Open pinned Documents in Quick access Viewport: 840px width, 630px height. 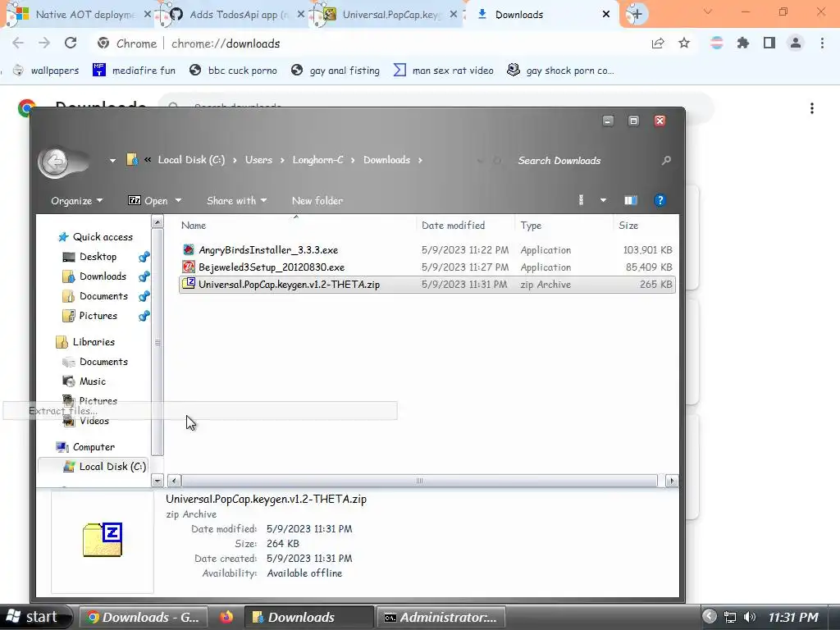(103, 296)
